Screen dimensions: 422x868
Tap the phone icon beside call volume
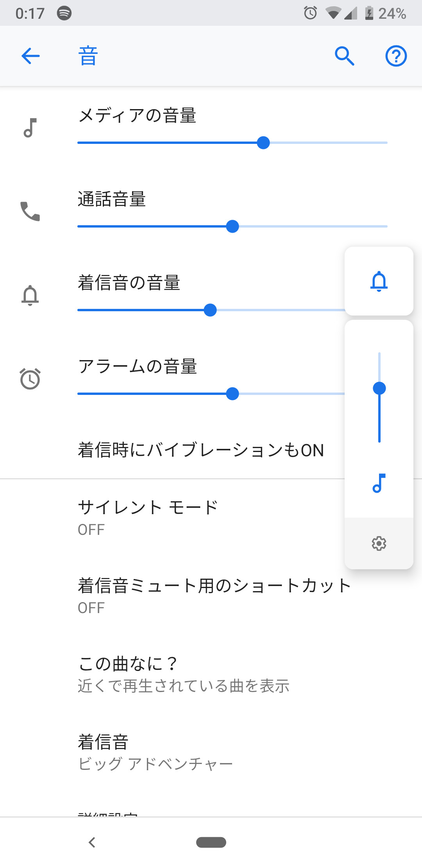click(30, 212)
